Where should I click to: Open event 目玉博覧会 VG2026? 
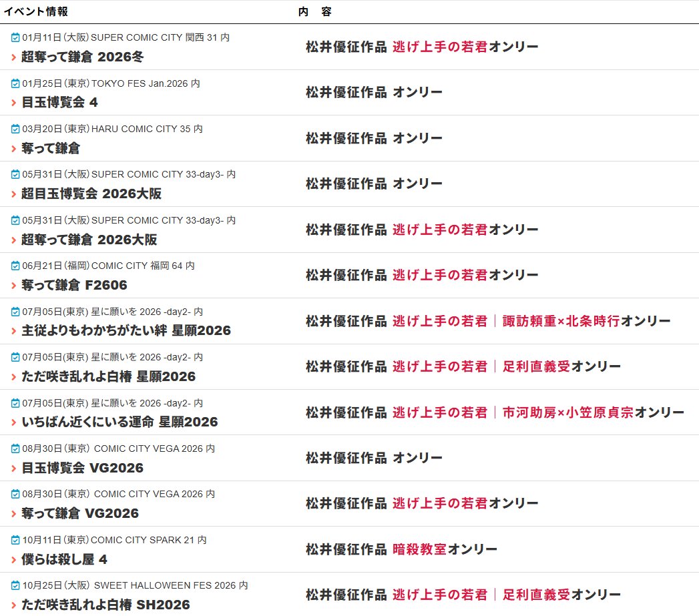[83, 468]
